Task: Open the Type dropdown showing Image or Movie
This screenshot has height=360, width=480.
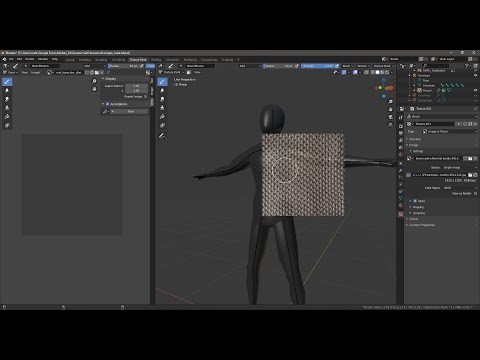Action: pyautogui.click(x=450, y=132)
